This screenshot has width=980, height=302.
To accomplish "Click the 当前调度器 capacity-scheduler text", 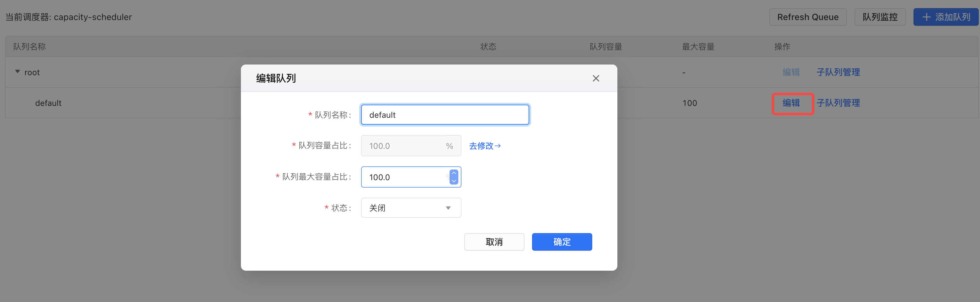I will click(68, 17).
